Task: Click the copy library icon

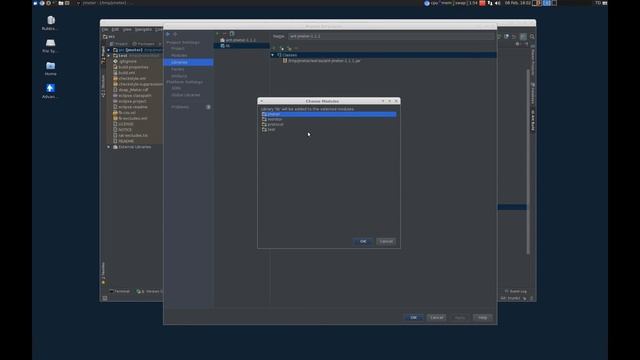Action: pyautogui.click(x=232, y=33)
